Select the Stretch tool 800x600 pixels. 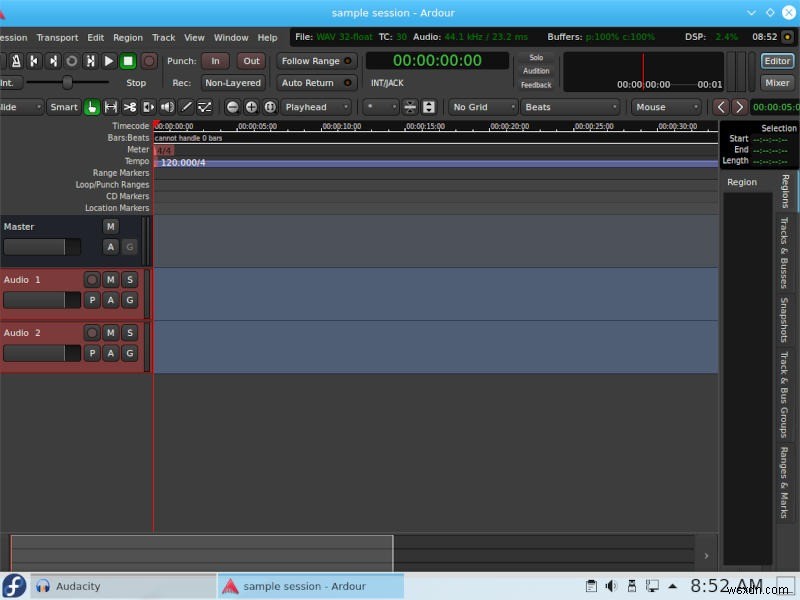(x=148, y=107)
